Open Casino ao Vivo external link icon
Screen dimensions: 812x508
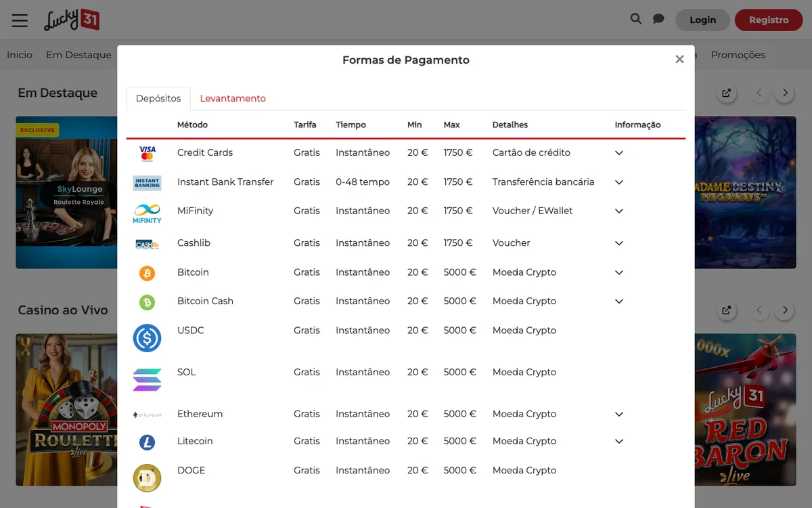[x=726, y=310]
